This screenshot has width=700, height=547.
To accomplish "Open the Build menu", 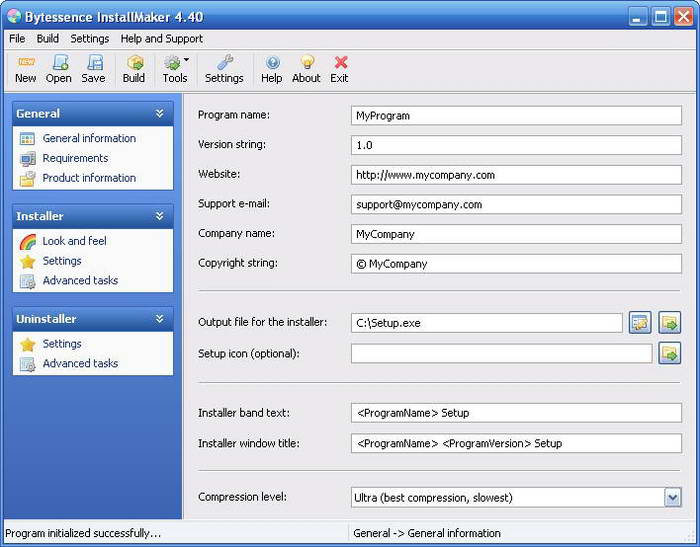I will [47, 39].
